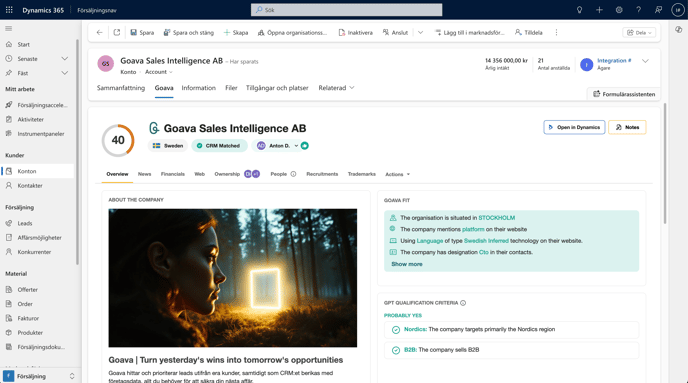Click the plus quick create icon
Screen dimensions: 688x383
coord(599,10)
